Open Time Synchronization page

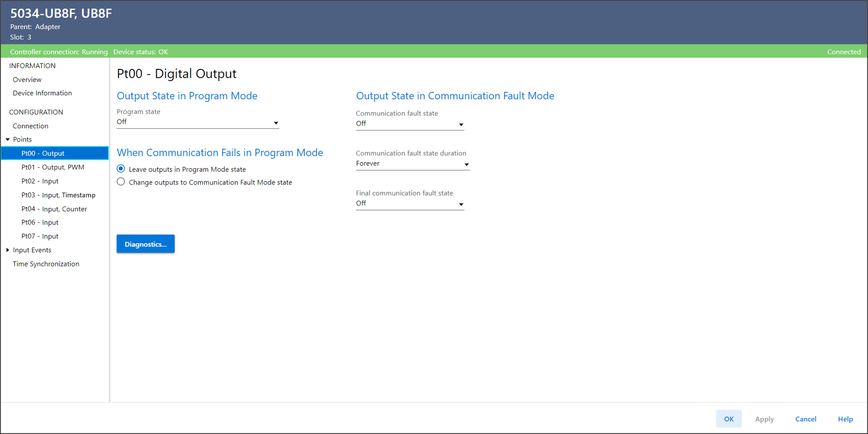[x=46, y=264]
